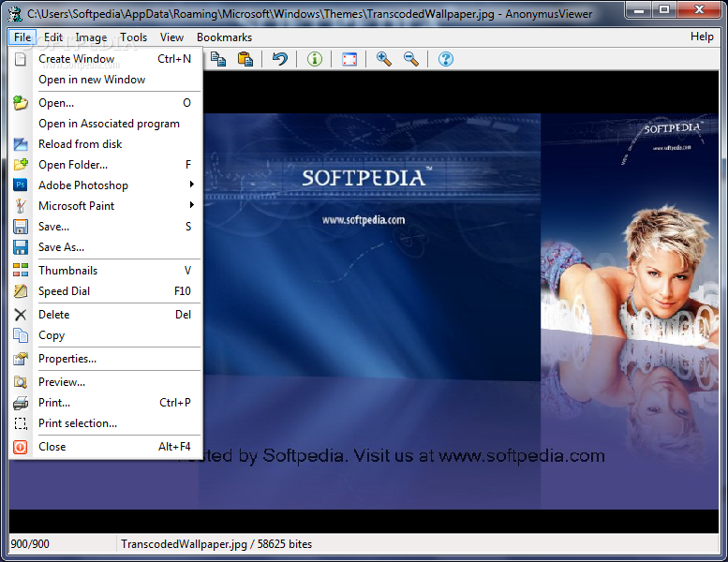Screen dimensions: 728x562
Task: Choose Create Window menu entry
Action: point(106,59)
